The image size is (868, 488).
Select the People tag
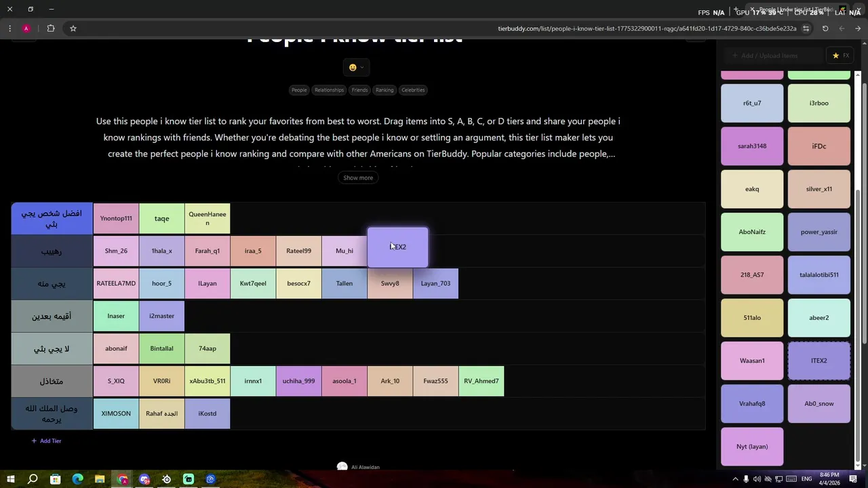299,90
